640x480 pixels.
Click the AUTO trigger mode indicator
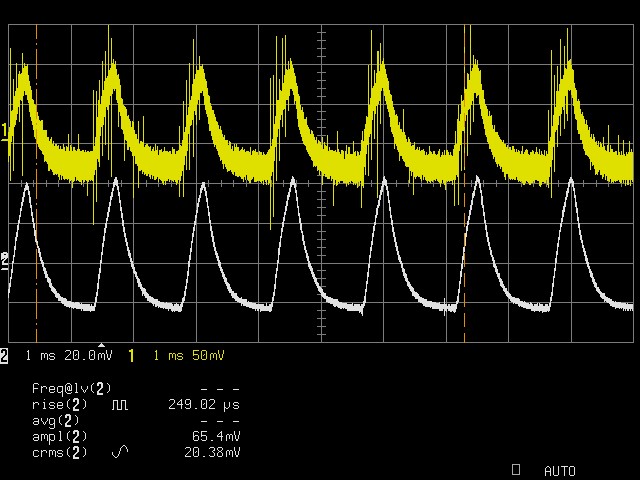tap(560, 471)
